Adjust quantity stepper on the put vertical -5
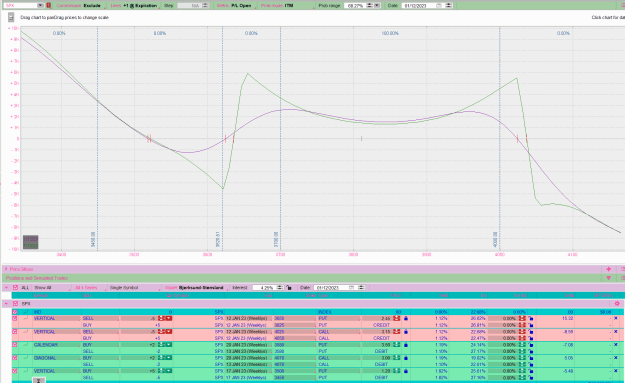 [x=162, y=318]
